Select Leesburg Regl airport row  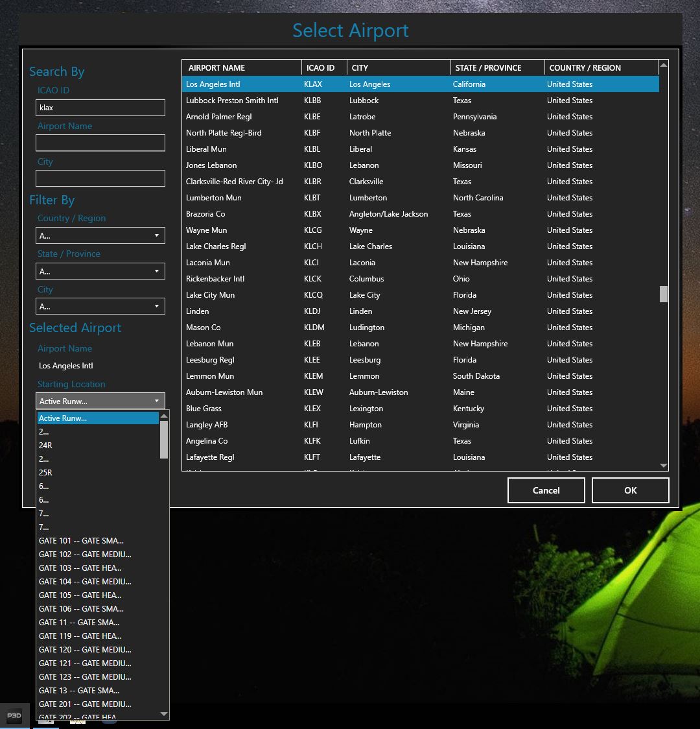(421, 360)
